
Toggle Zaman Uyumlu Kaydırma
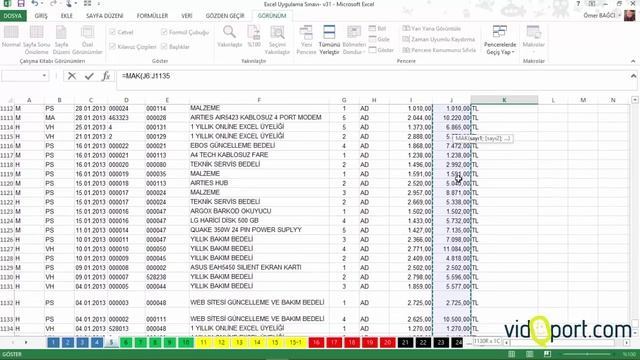pos(439,39)
